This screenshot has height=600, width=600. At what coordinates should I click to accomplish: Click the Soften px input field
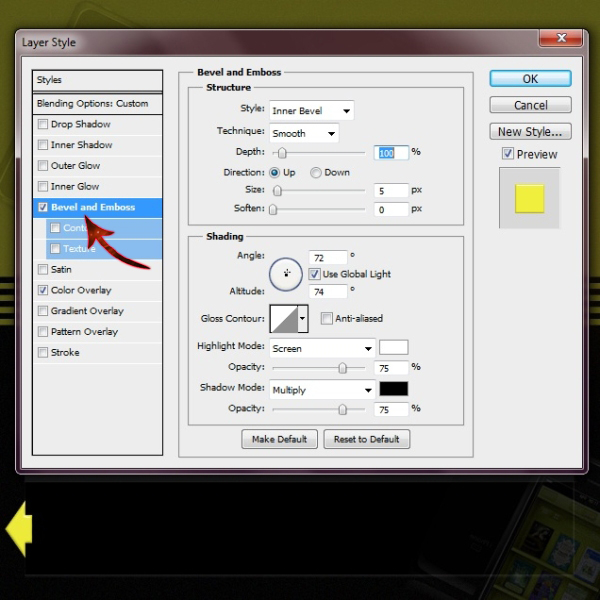391,210
